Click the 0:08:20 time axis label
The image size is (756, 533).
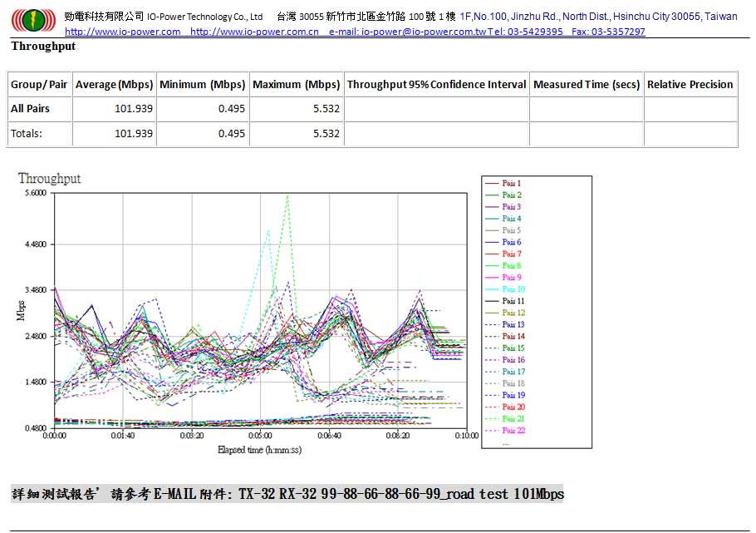tap(398, 436)
